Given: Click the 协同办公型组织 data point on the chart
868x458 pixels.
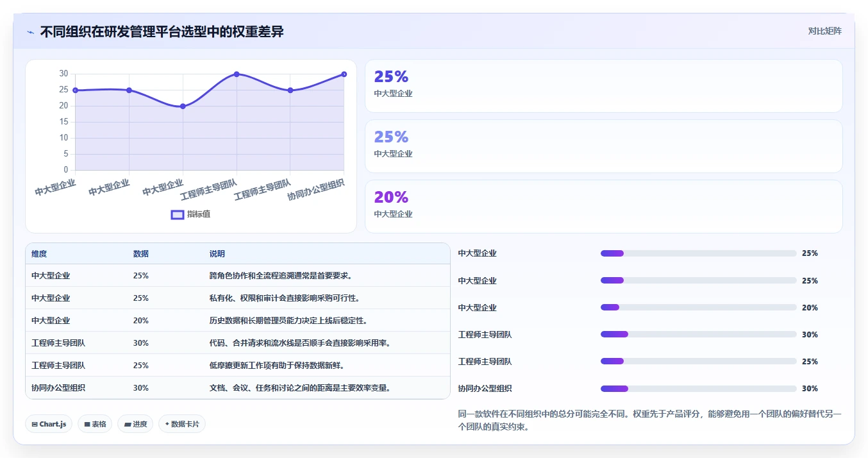Looking at the screenshot, I should pyautogui.click(x=344, y=74).
